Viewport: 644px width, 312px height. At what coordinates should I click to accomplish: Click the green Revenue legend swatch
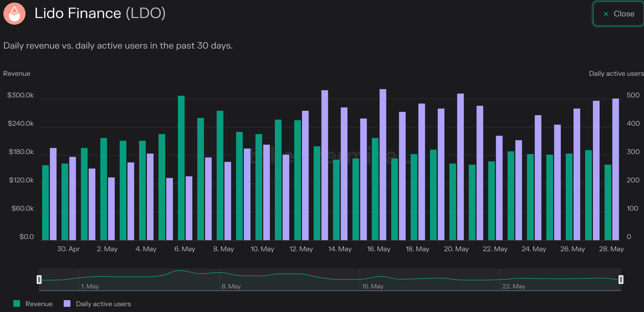click(x=17, y=303)
